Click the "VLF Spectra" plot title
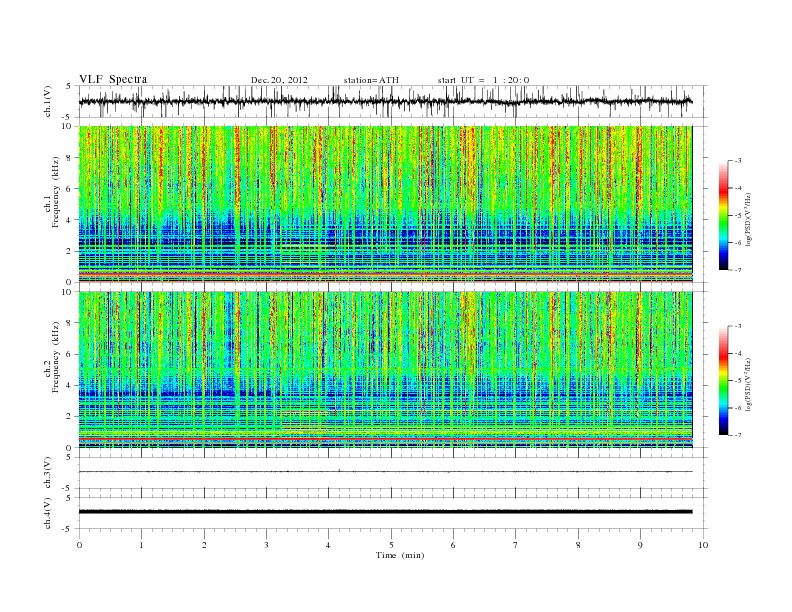This screenshot has width=792, height=612. [x=113, y=79]
